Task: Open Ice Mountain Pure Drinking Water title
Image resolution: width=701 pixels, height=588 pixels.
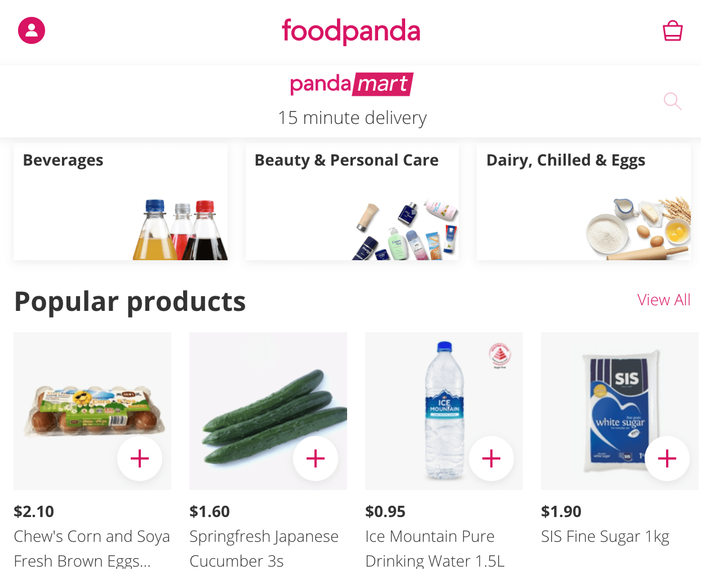Action: (x=434, y=548)
